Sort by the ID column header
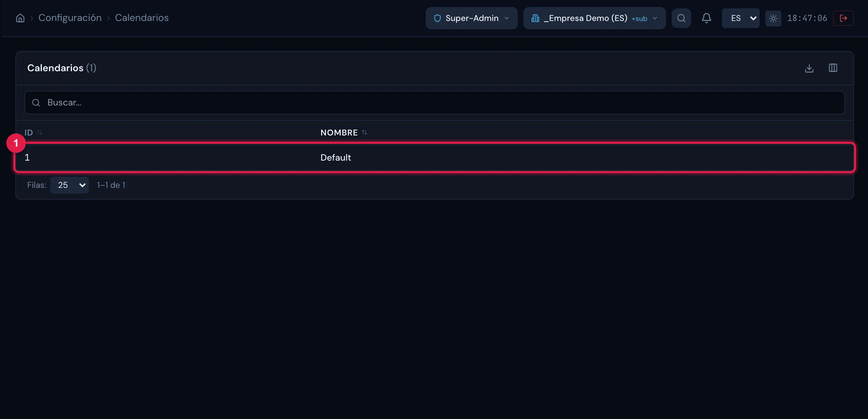 33,133
